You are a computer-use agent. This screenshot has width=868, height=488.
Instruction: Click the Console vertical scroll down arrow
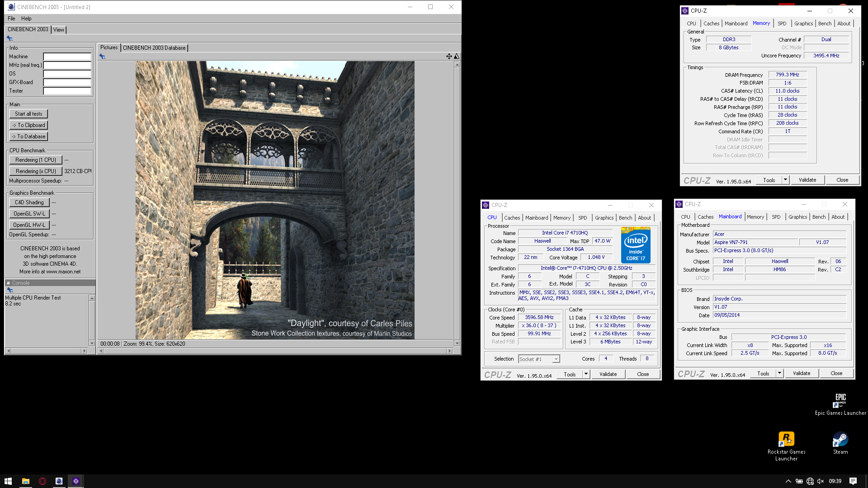(x=92, y=343)
